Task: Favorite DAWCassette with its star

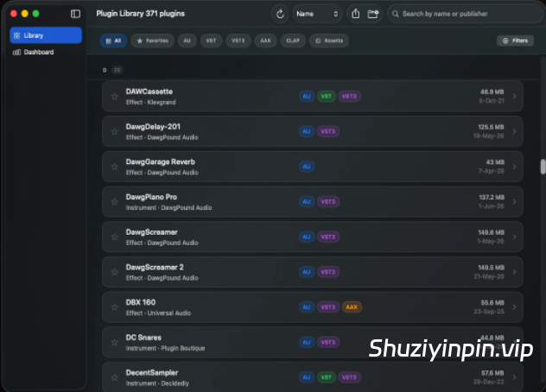Action: 115,97
